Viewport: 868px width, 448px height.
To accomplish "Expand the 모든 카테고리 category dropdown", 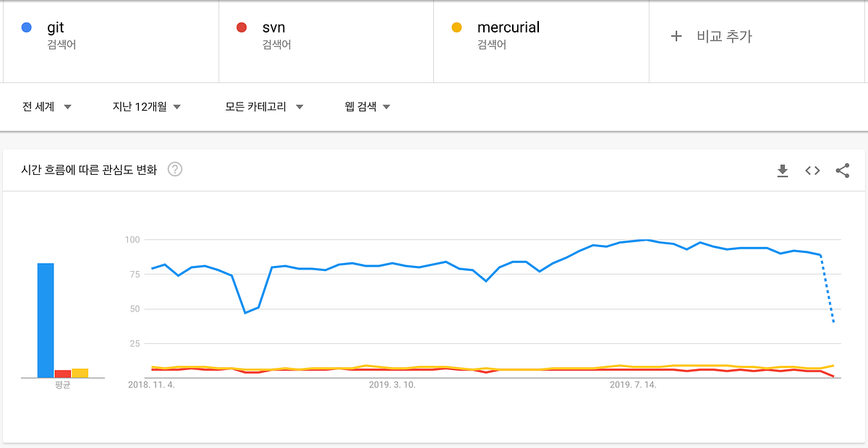I will [x=264, y=107].
